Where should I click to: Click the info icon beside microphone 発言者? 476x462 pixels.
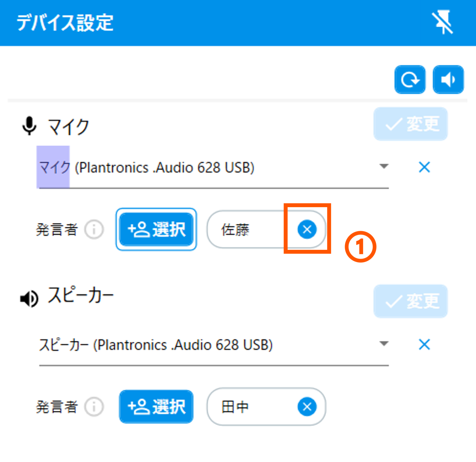94,229
